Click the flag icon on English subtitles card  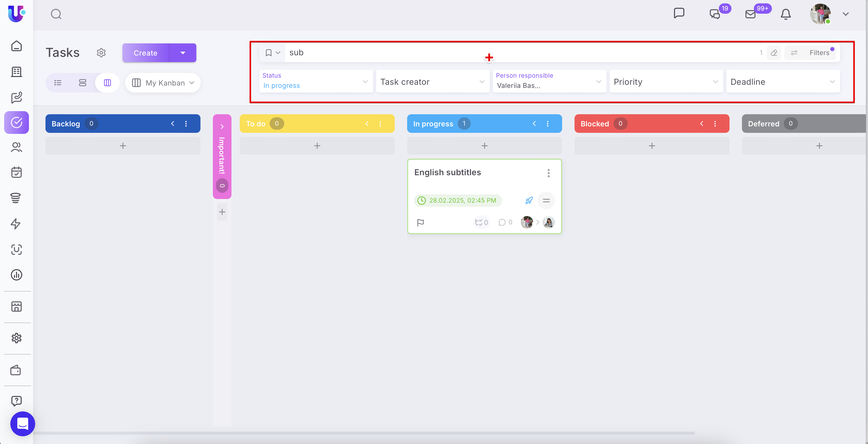[x=420, y=223]
